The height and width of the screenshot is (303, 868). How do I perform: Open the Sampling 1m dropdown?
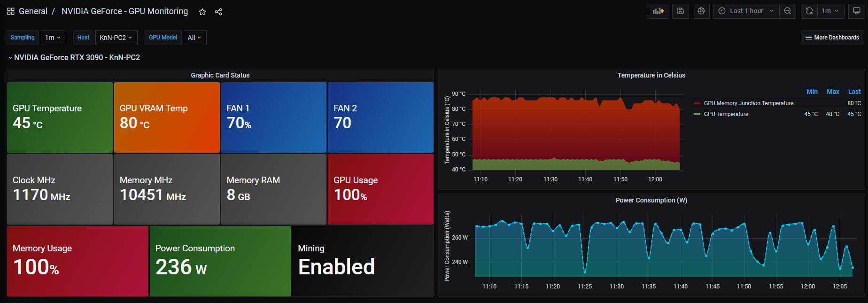click(x=53, y=38)
